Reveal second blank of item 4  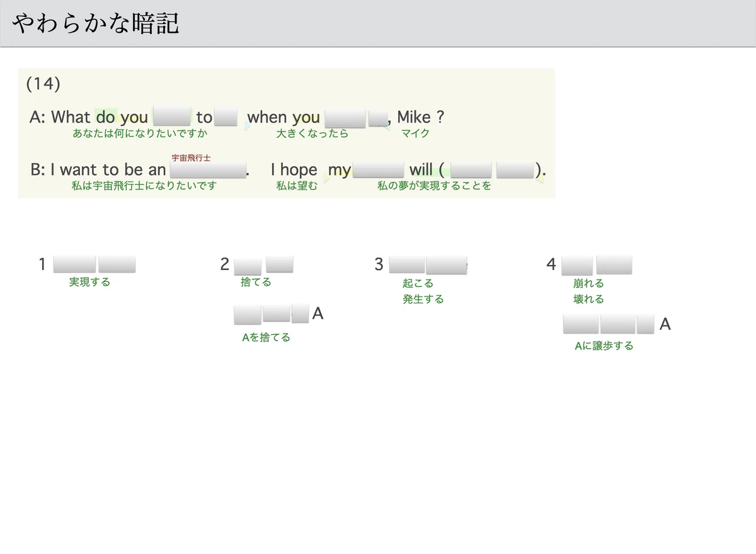[614, 264]
